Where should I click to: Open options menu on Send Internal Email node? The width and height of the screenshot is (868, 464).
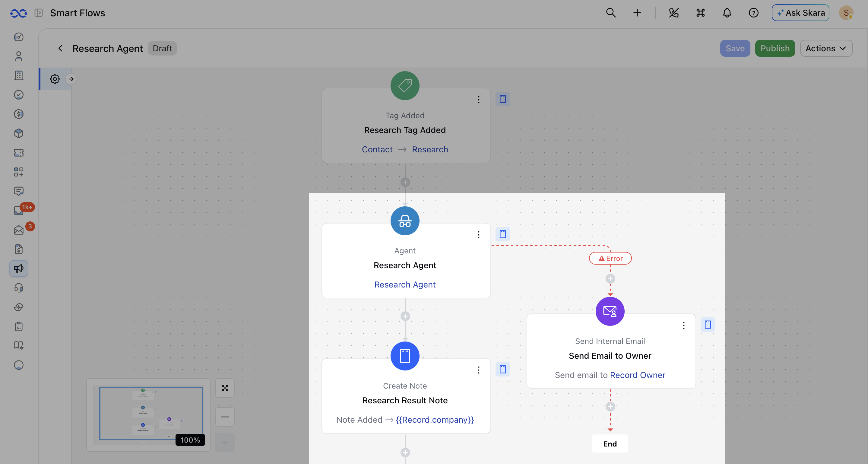click(x=684, y=325)
